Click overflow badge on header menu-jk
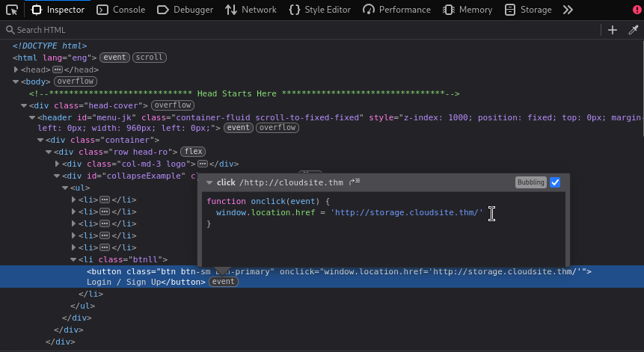 pyautogui.click(x=277, y=128)
